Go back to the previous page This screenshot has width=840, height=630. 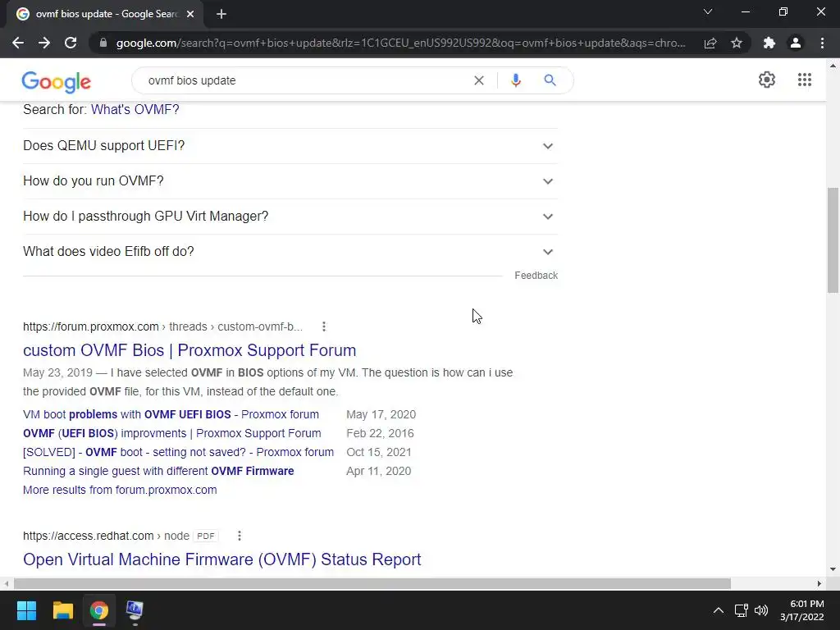[18, 43]
